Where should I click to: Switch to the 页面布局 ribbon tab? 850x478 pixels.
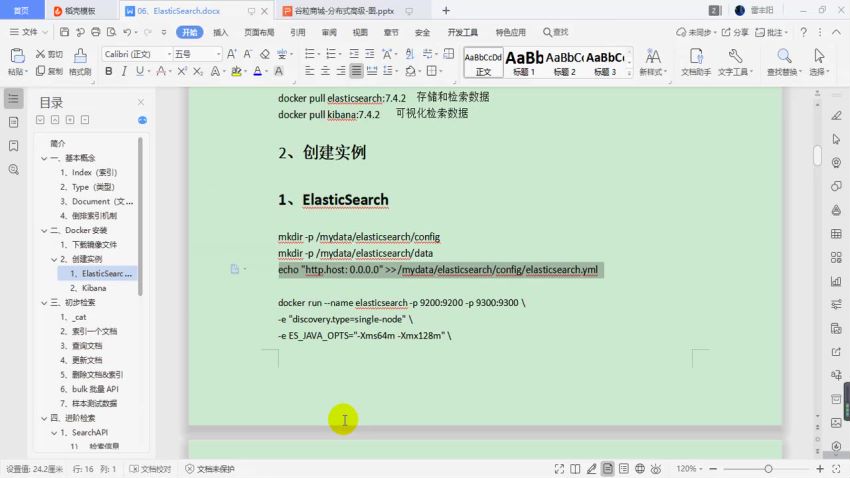tap(259, 33)
